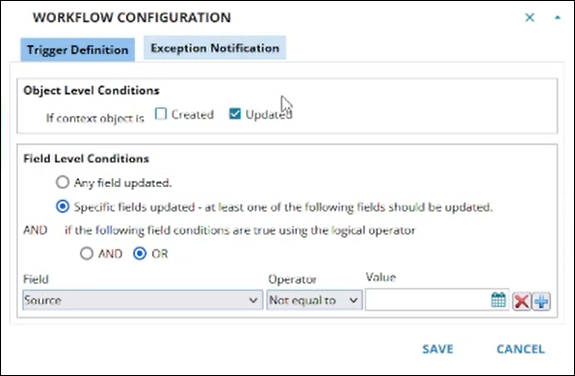
Task: Open the calendar date picker icon
Action: [498, 300]
